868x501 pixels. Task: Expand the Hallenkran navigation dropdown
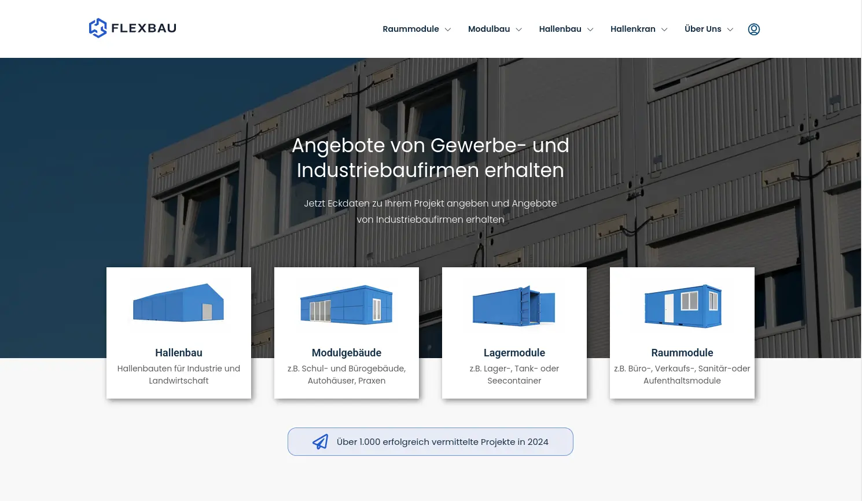pos(638,29)
